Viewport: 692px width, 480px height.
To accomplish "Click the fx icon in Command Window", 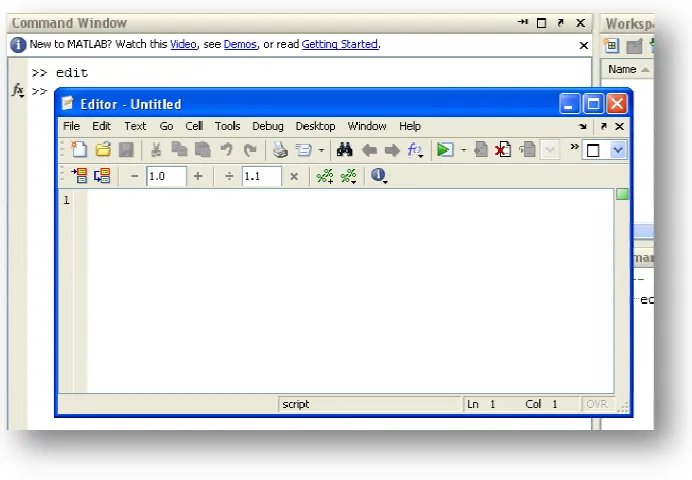I will point(18,90).
